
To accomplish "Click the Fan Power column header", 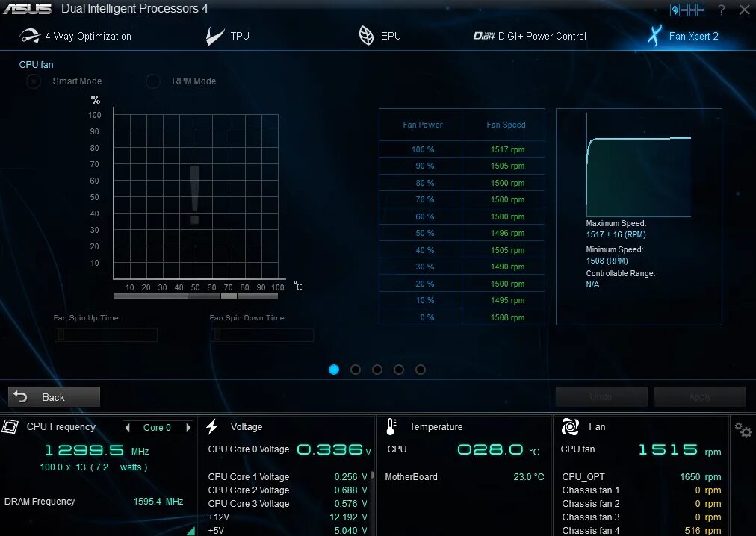I will coord(422,125).
